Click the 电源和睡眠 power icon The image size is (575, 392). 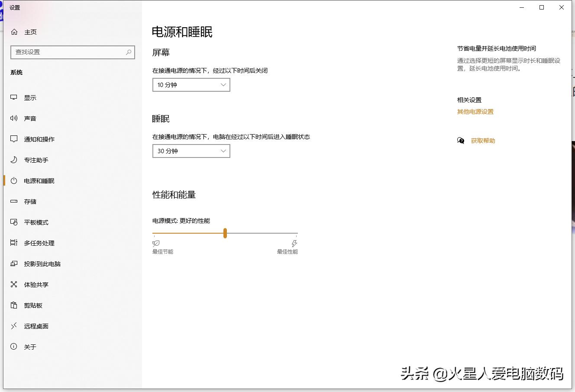(x=15, y=180)
